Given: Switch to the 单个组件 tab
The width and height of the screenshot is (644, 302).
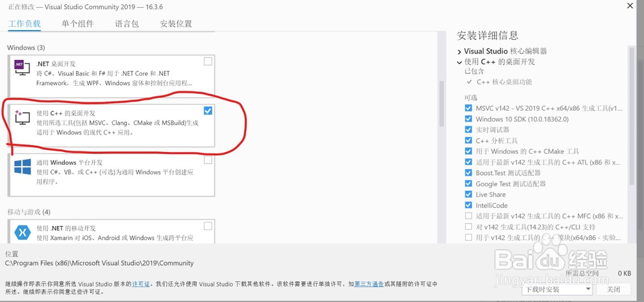Looking at the screenshot, I should click(78, 24).
